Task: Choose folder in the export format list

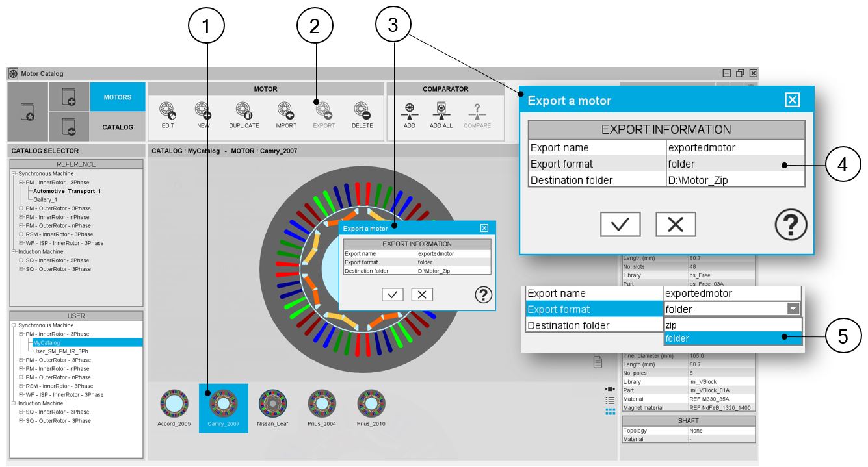Action: [x=733, y=338]
